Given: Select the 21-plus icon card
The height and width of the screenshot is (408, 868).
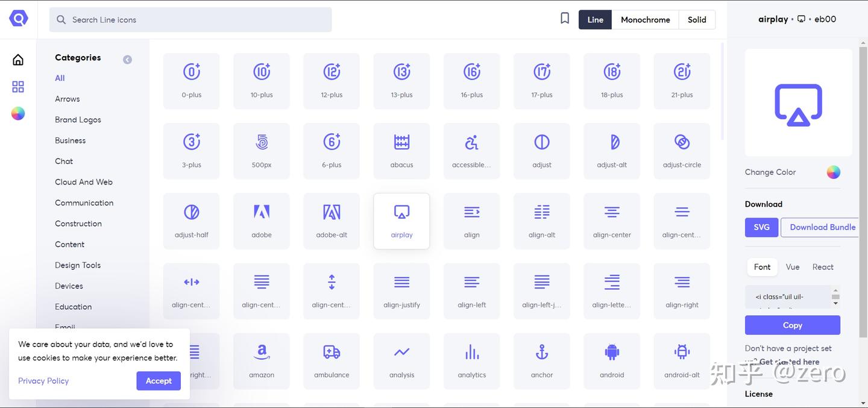Looking at the screenshot, I should (x=682, y=81).
